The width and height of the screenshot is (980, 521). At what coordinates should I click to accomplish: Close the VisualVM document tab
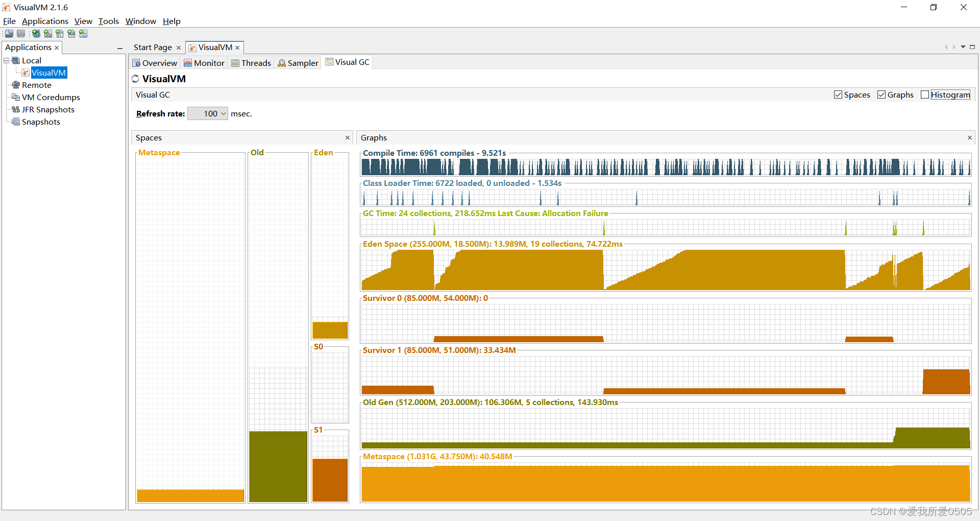point(237,48)
